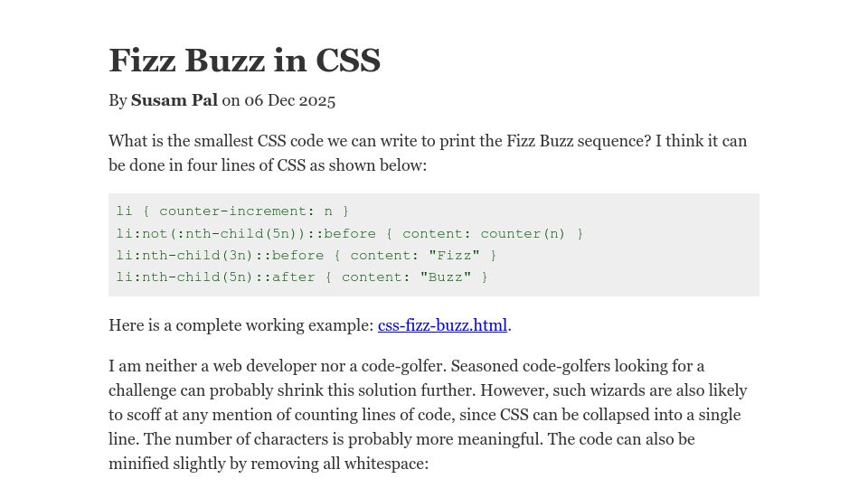Click the 'Fizz Buzz in CSS' heading
The image size is (868, 488).
click(245, 60)
